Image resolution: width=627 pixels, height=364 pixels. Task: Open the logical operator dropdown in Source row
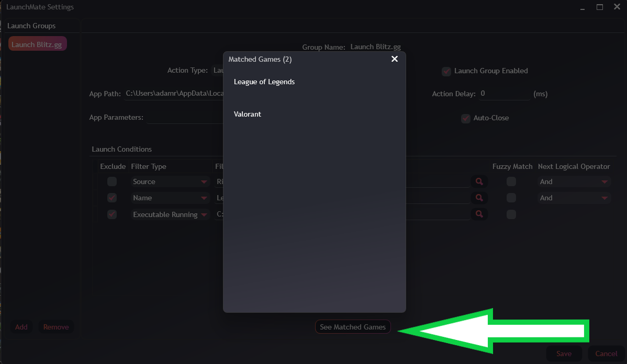click(574, 182)
